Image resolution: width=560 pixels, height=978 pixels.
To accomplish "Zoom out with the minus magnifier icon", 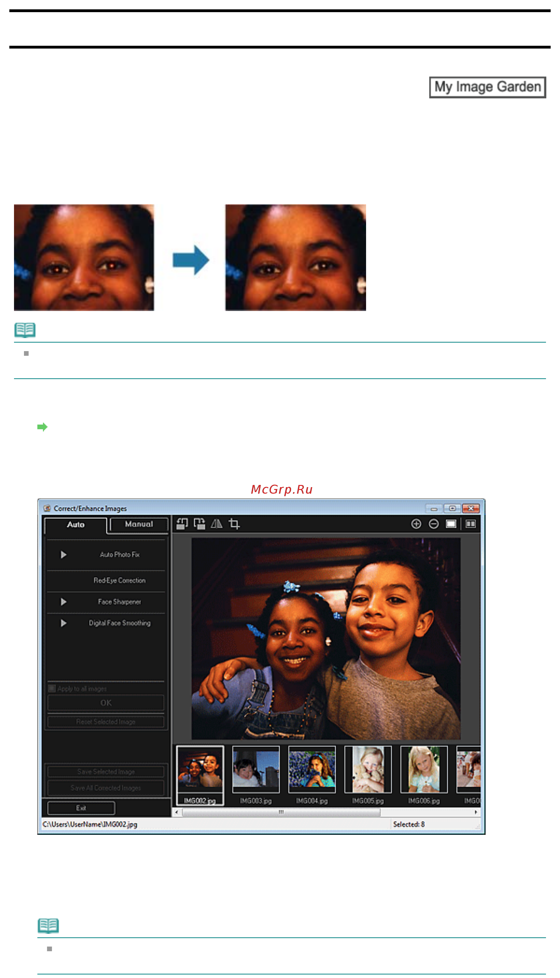I will click(433, 524).
